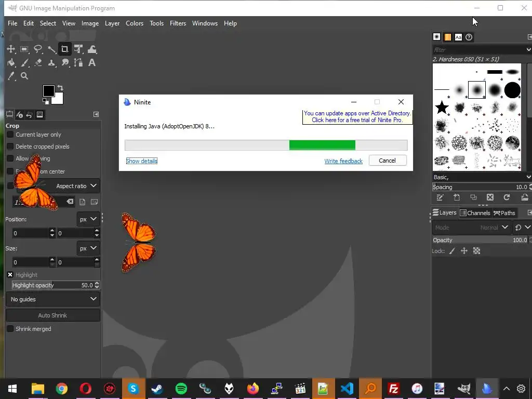This screenshot has width=532, height=399.
Task: Select the Unified Transform tool
Action: coord(78,49)
